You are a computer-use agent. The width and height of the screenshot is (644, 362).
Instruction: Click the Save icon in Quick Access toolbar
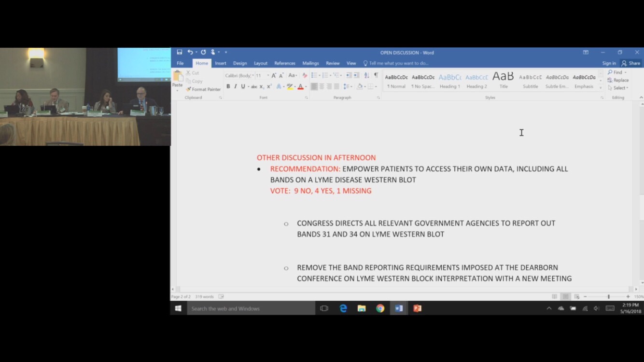180,52
